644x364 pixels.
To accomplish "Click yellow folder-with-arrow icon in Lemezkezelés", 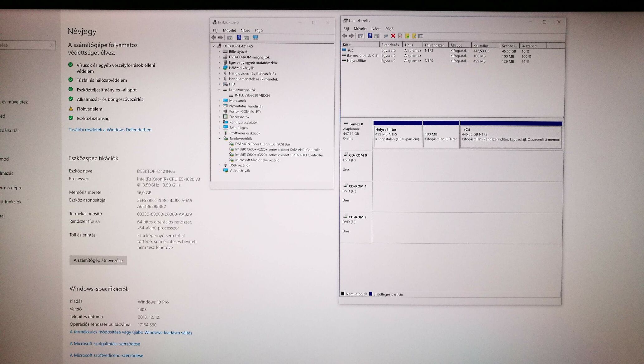I will tap(407, 36).
